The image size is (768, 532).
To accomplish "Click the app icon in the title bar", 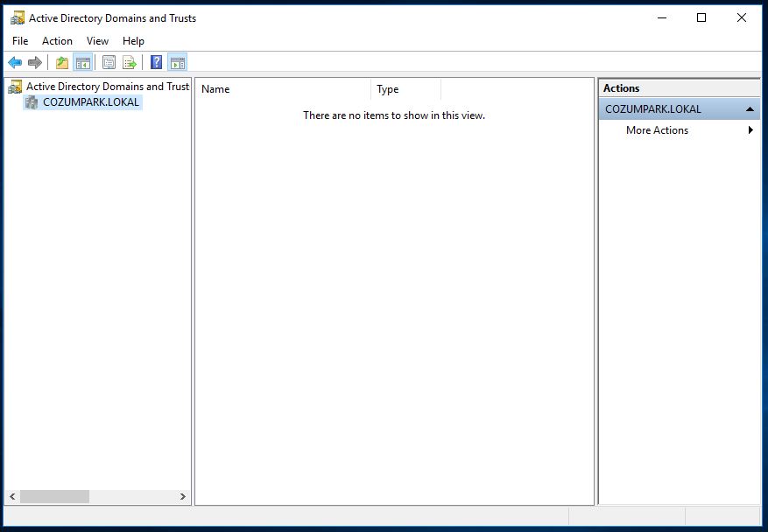I will [18, 17].
